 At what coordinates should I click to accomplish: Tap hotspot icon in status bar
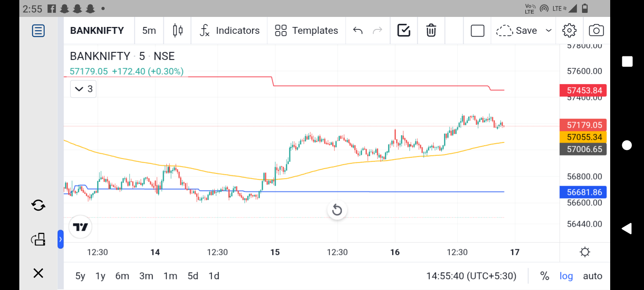pyautogui.click(x=544, y=8)
